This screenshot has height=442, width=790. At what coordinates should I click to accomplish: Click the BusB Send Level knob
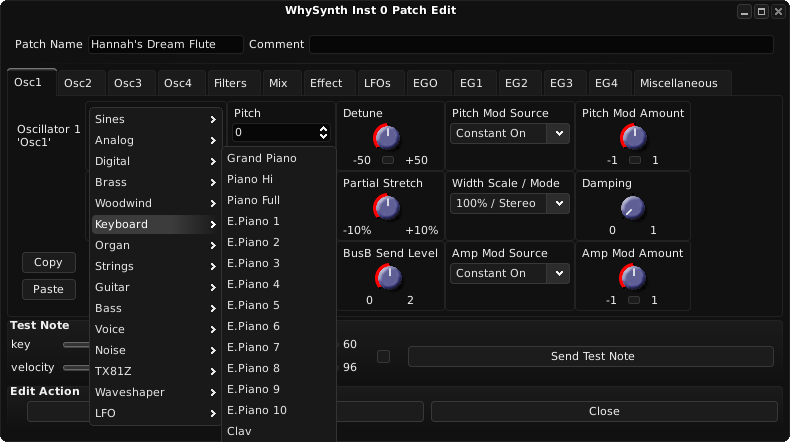[x=388, y=277]
